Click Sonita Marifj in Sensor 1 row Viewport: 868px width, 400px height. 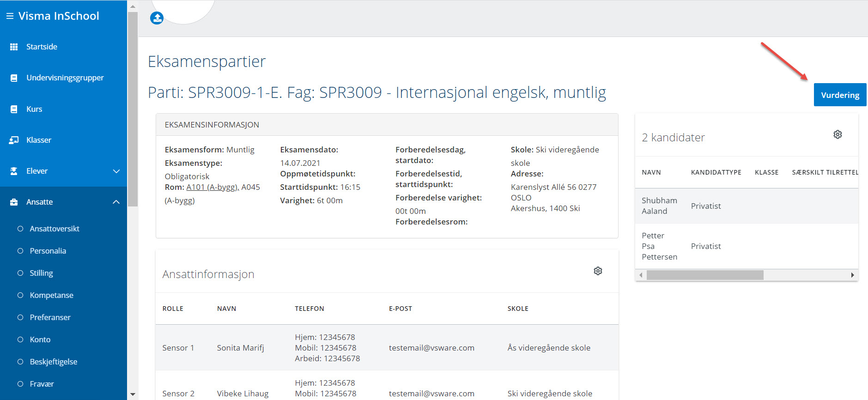click(241, 348)
